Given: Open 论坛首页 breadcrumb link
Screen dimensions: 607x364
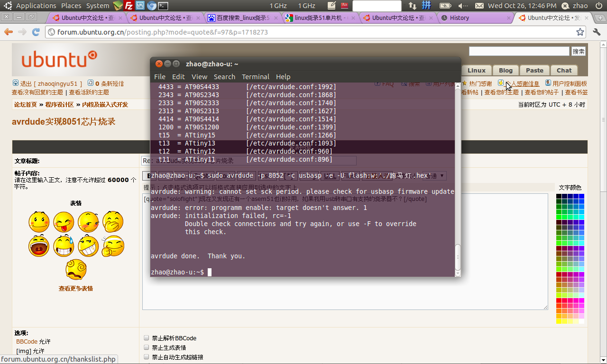Looking at the screenshot, I should (26, 105).
